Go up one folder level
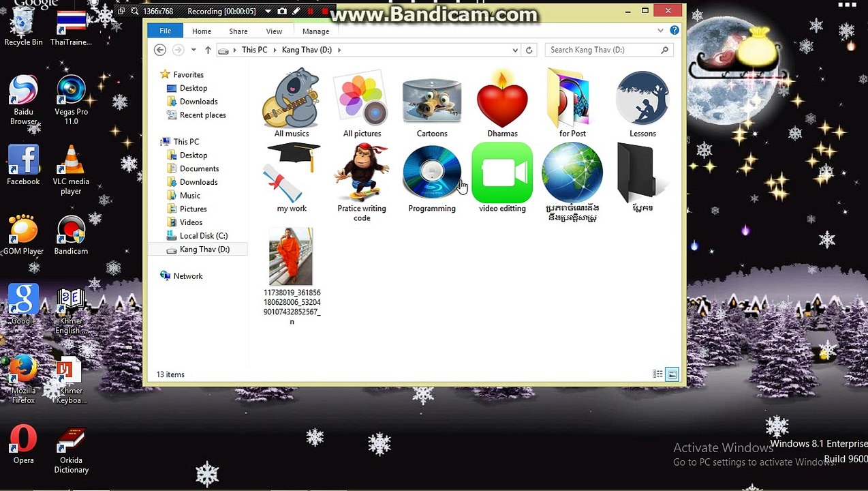 [x=208, y=50]
